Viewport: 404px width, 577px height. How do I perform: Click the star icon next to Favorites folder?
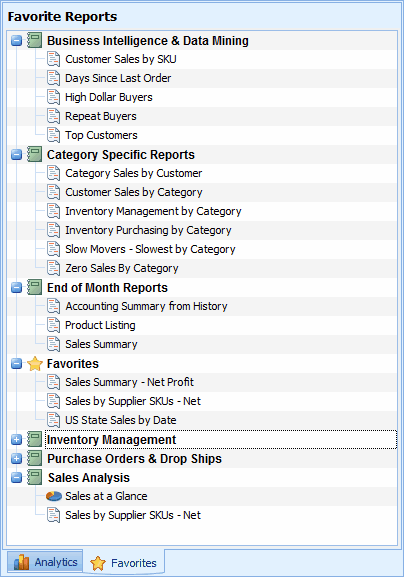pyautogui.click(x=35, y=364)
